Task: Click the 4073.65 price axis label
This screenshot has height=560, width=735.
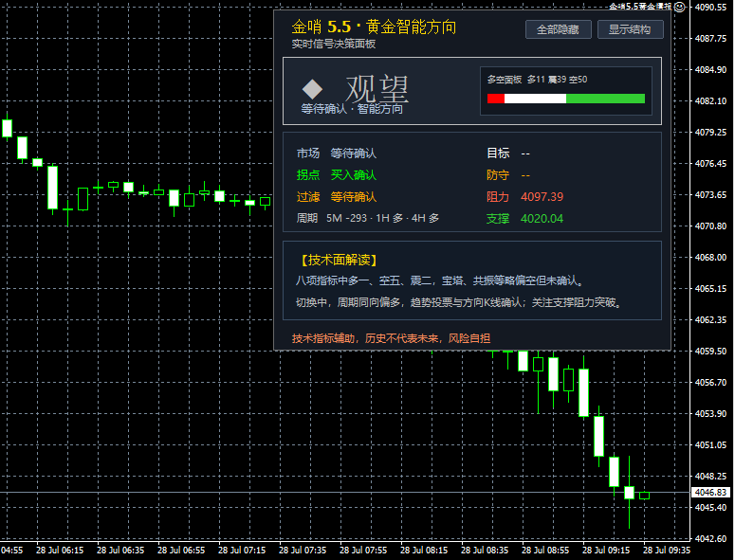Action: (710, 195)
